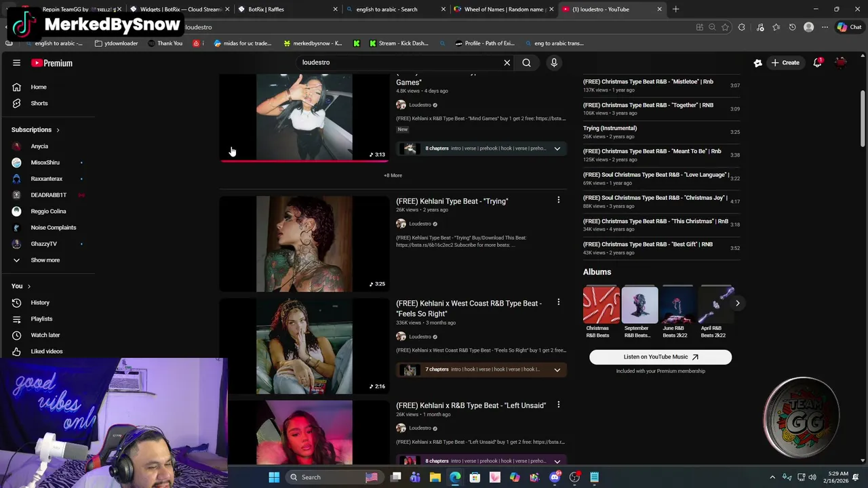Screen dimensions: 868x488
Task: Expand the You section arrow
Action: [28, 286]
